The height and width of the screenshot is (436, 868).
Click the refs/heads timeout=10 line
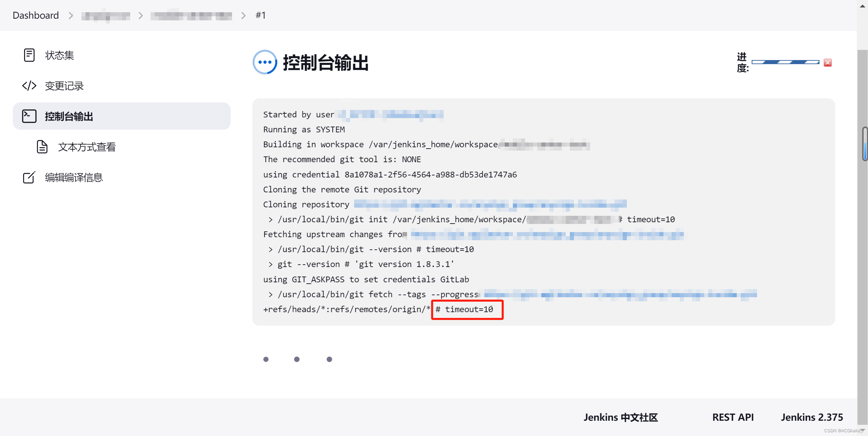point(378,309)
